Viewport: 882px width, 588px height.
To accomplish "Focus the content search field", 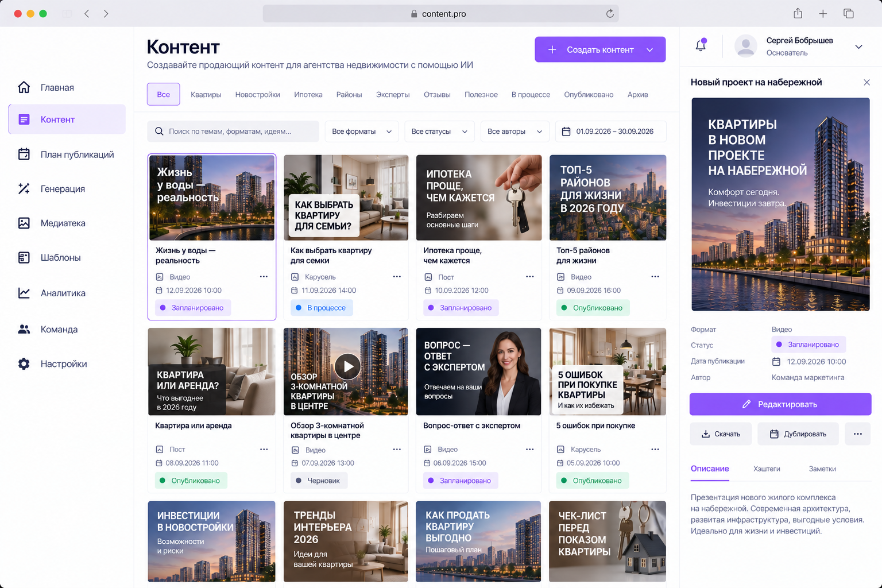I will pyautogui.click(x=233, y=131).
